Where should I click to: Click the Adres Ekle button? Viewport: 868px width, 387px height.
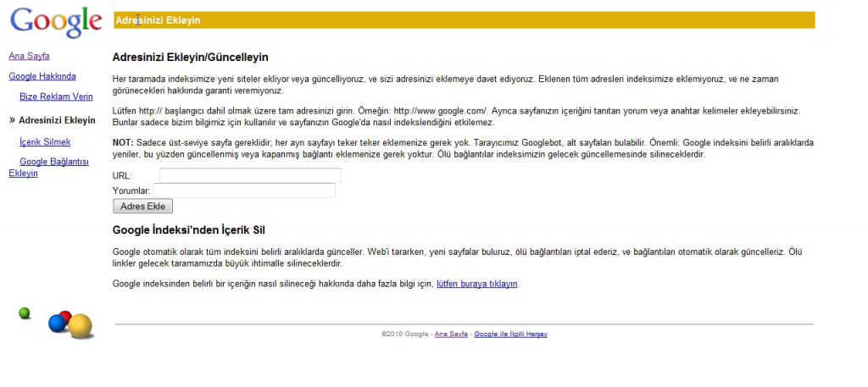pos(142,207)
